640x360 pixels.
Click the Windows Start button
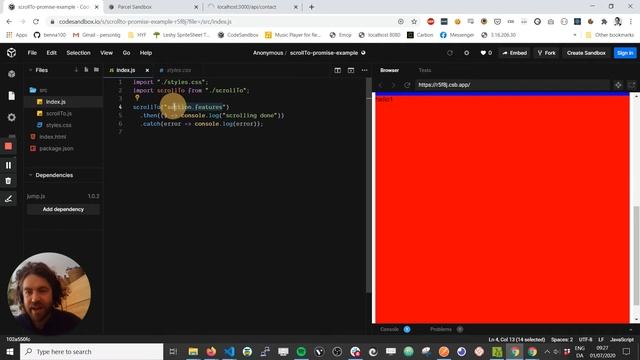click(9, 351)
